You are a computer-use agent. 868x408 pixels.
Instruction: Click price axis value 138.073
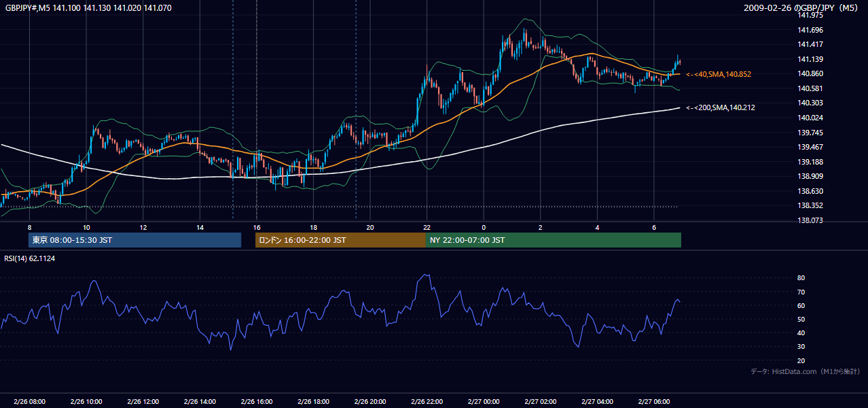810,220
